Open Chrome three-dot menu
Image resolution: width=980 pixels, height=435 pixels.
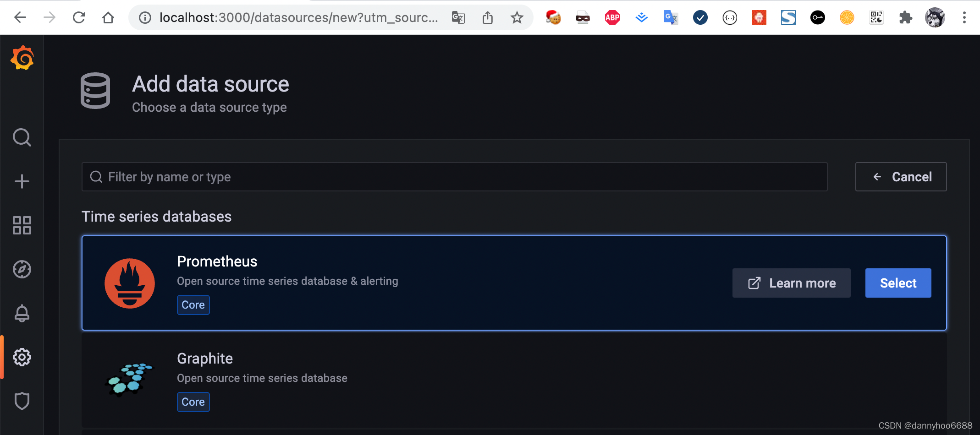(x=964, y=17)
